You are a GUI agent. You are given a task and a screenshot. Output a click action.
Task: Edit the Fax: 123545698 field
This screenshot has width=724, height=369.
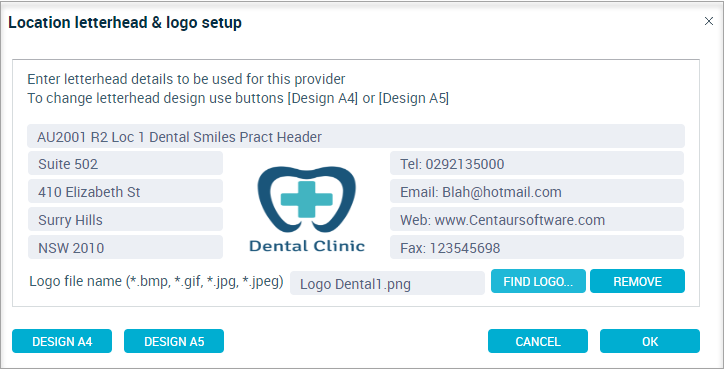point(537,248)
